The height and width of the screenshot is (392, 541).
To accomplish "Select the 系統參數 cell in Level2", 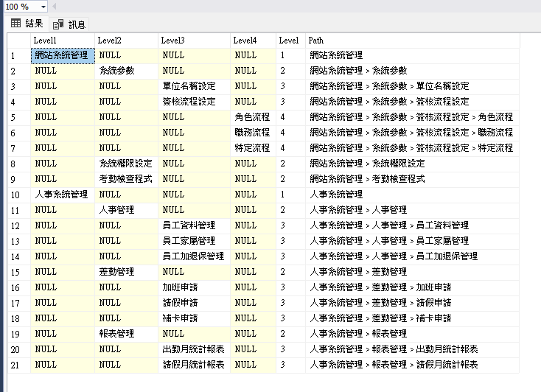I will [x=126, y=71].
